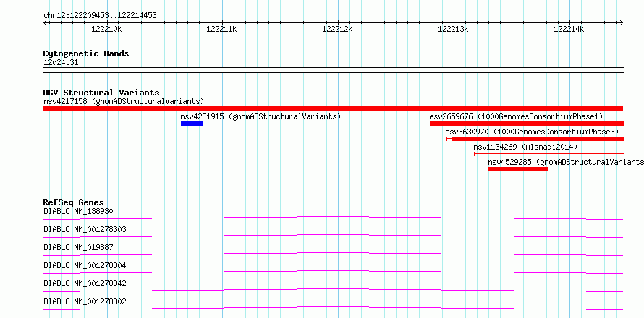644x318 pixels.
Task: Open the DIABLO|NM_001278342 transcript label
Action: pos(85,283)
